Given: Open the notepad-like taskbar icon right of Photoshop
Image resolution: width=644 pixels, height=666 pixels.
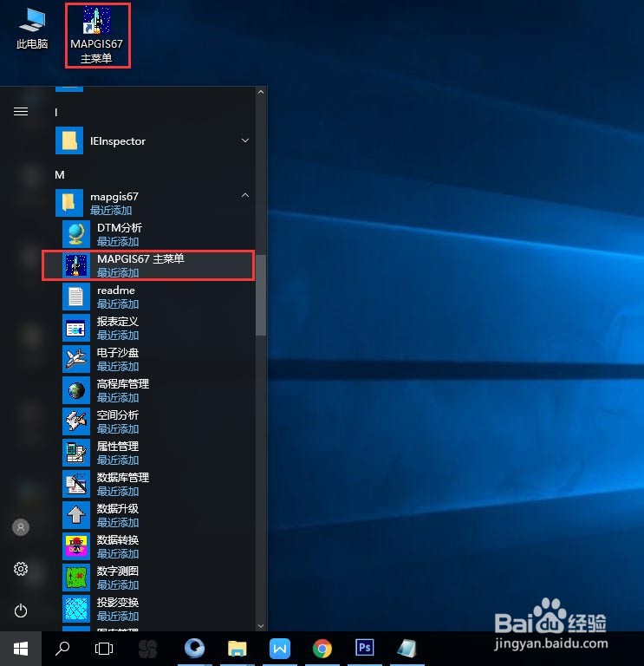Looking at the screenshot, I should pyautogui.click(x=407, y=649).
